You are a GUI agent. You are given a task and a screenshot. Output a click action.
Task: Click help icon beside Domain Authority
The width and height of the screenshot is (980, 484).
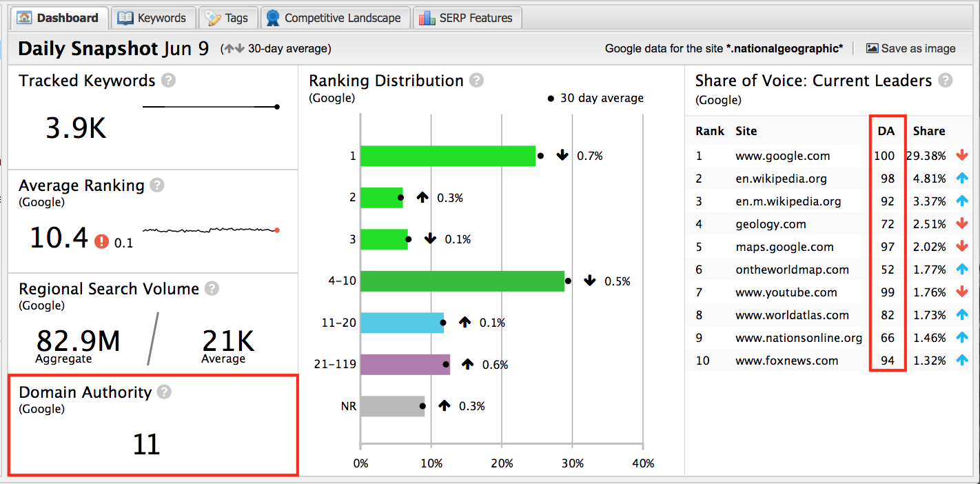pos(163,392)
